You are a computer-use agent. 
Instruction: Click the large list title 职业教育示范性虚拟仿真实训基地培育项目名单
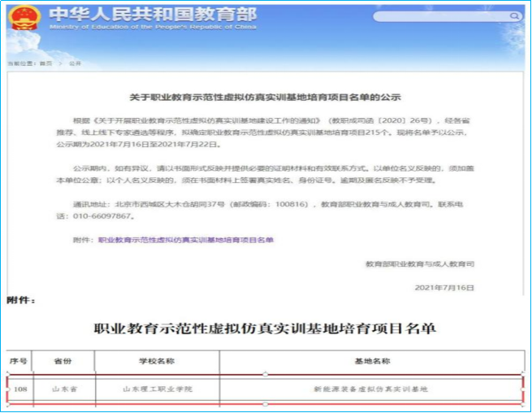[265, 328]
